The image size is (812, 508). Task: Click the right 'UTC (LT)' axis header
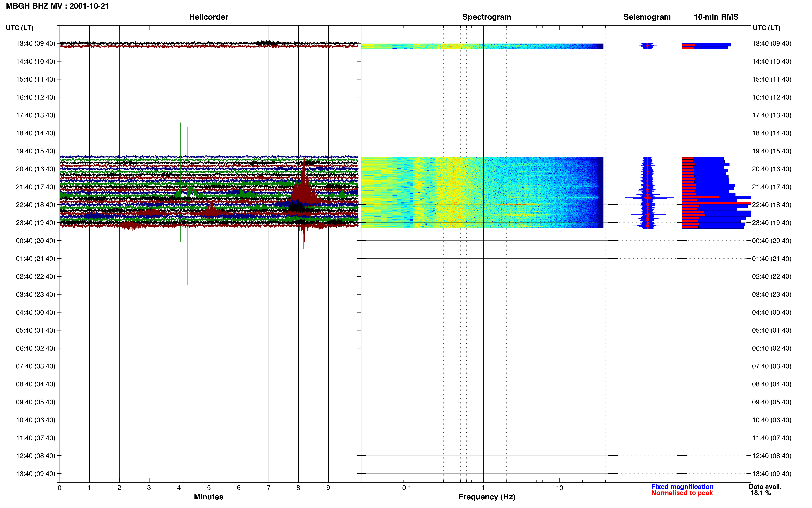[766, 28]
